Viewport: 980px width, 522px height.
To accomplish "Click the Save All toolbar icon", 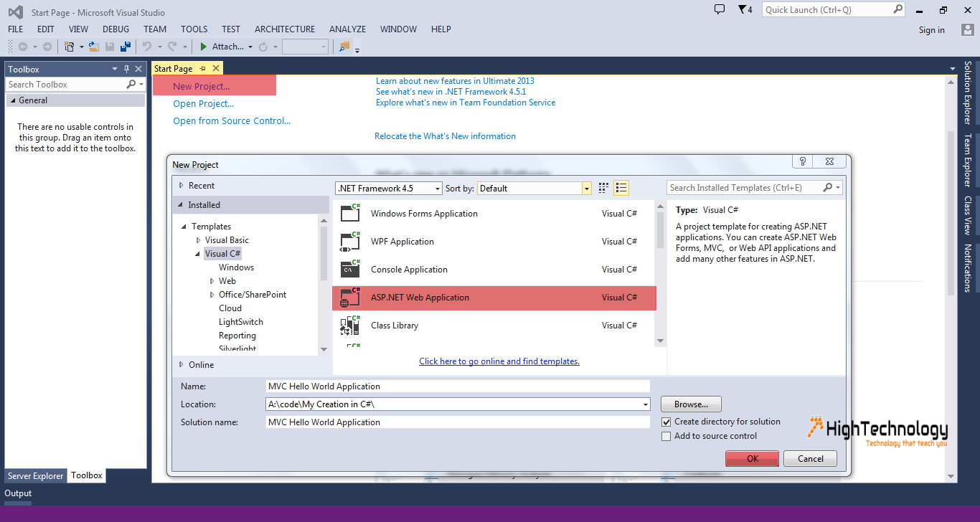I will pyautogui.click(x=126, y=47).
